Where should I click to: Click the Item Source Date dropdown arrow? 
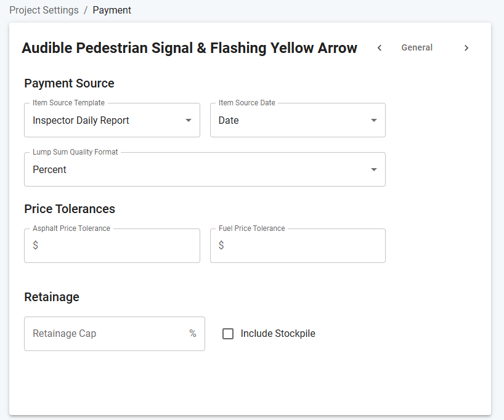click(374, 120)
